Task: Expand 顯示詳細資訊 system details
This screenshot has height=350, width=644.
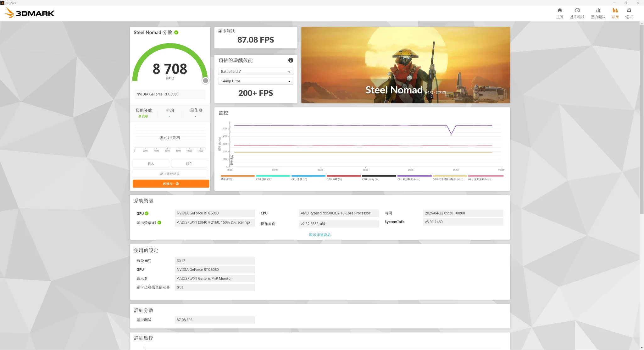Action: (319, 235)
